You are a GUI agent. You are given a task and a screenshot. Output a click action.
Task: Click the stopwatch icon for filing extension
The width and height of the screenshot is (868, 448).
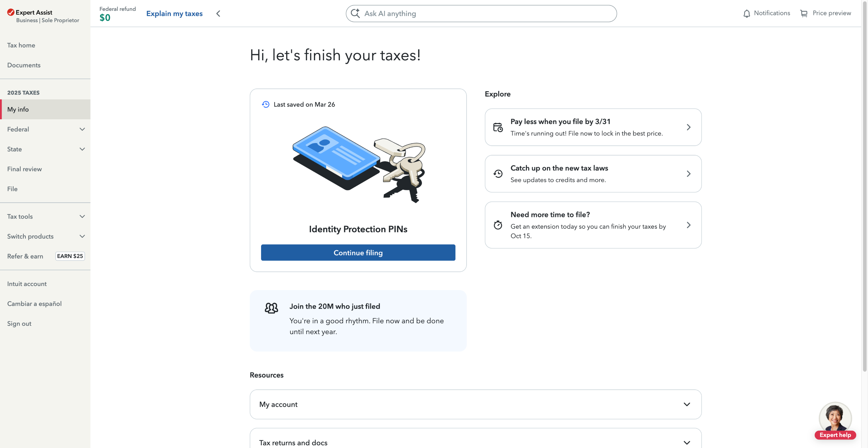pyautogui.click(x=498, y=225)
